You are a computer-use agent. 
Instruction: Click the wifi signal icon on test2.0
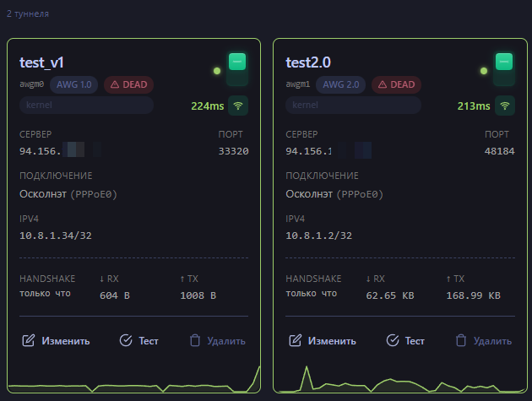(x=505, y=106)
